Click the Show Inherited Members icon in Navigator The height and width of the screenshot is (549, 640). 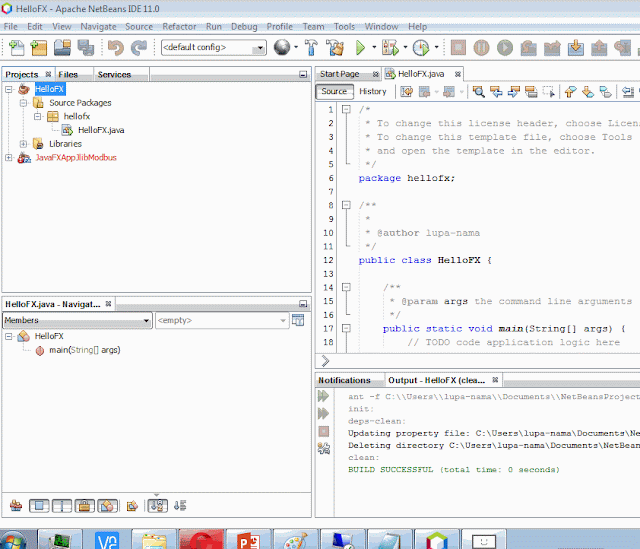pos(16,506)
